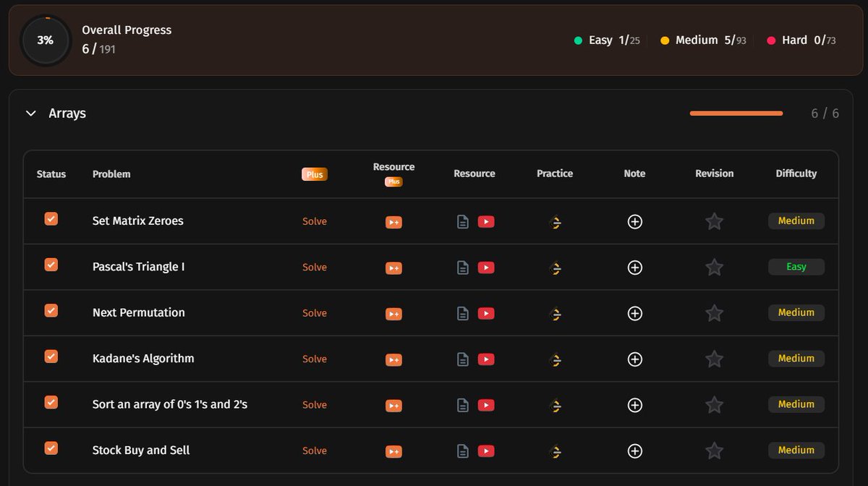The width and height of the screenshot is (868, 486).
Task: Play YouTube video for Set Matrix Zeroes
Action: (486, 222)
